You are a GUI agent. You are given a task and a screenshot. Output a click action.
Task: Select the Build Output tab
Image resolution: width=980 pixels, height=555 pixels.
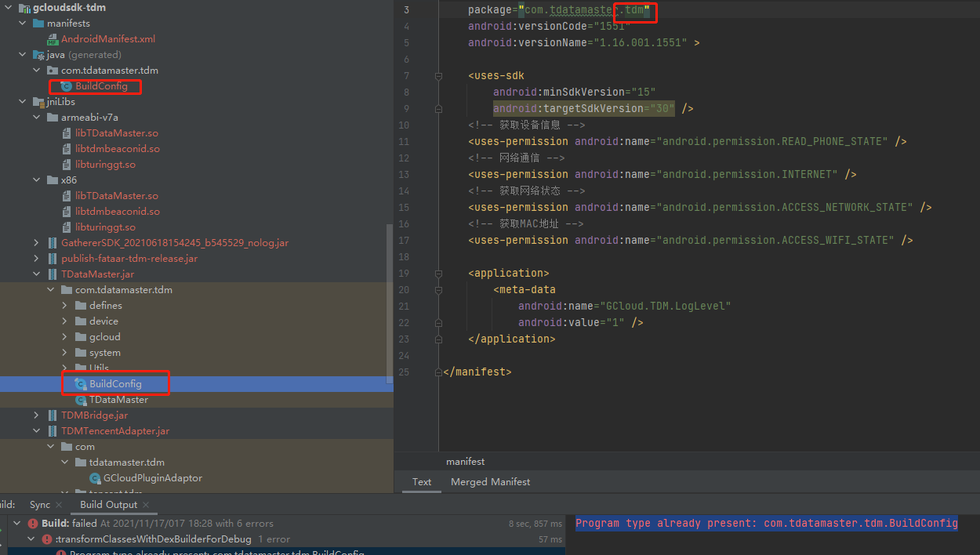pyautogui.click(x=108, y=505)
